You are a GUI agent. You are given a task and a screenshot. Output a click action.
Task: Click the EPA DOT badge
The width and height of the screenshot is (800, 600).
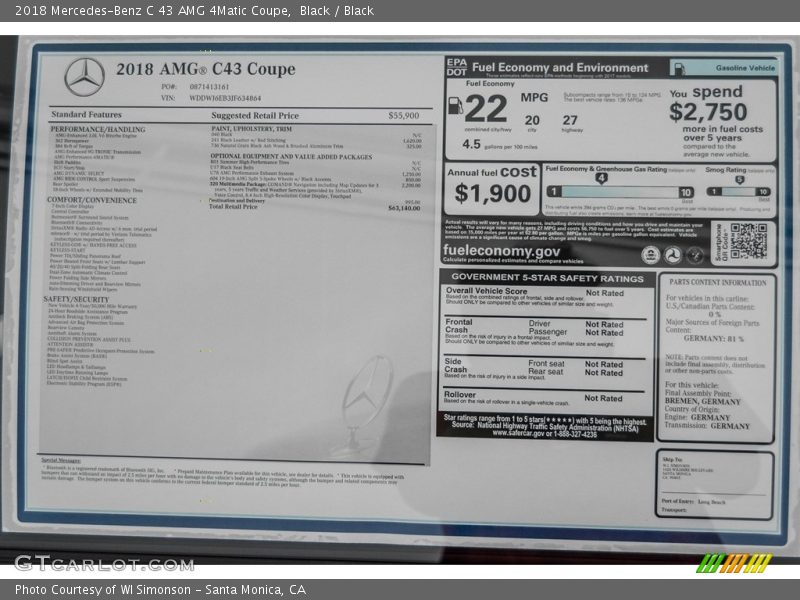457,67
